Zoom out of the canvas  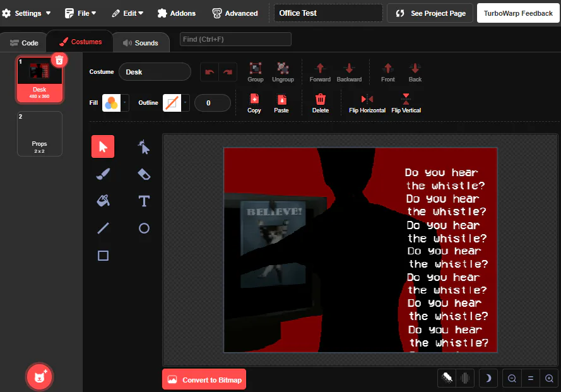512,378
